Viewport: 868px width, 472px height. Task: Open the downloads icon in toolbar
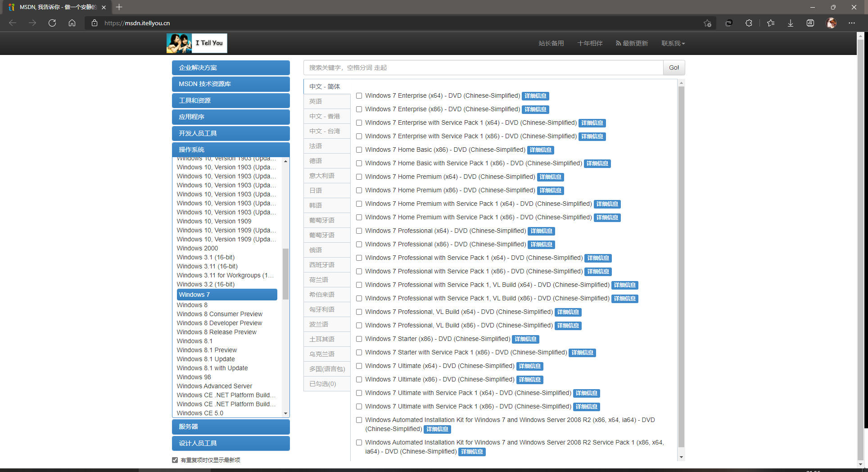click(x=791, y=23)
